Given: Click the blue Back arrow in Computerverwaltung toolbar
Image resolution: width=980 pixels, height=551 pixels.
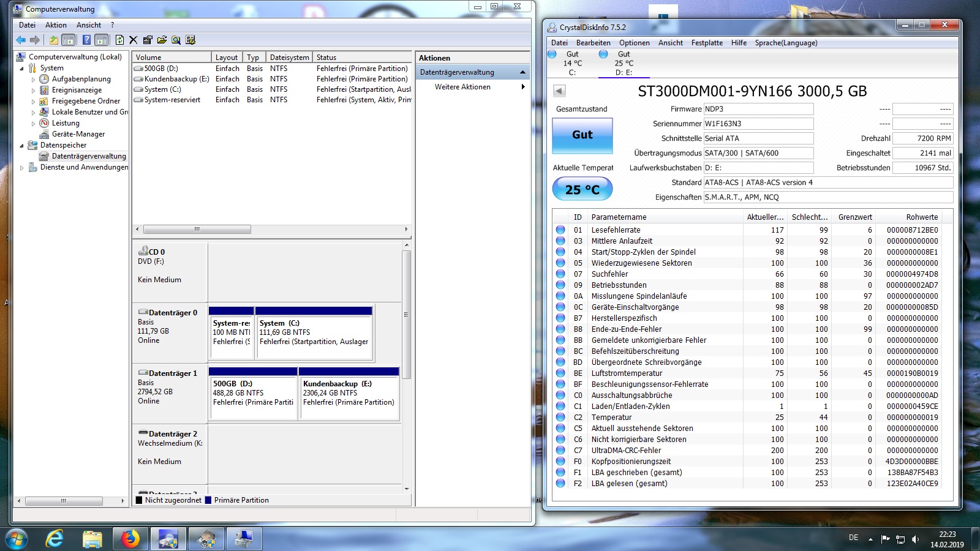Looking at the screenshot, I should click(21, 40).
